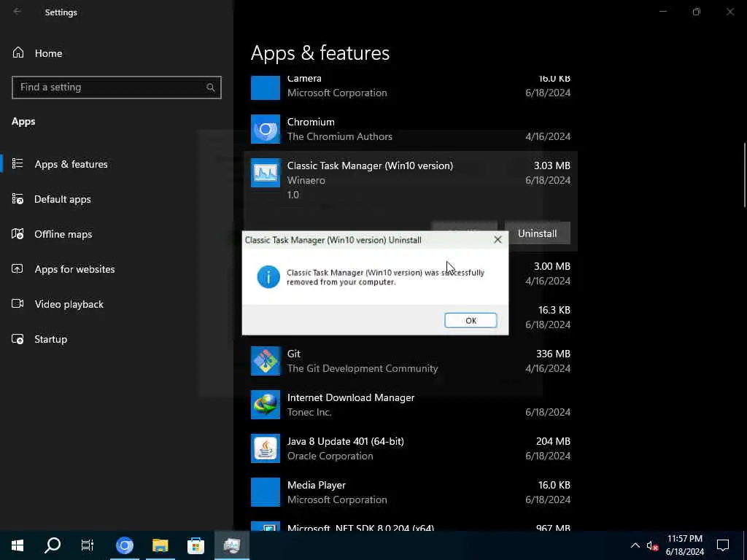Open Home in Settings sidebar

click(x=48, y=53)
